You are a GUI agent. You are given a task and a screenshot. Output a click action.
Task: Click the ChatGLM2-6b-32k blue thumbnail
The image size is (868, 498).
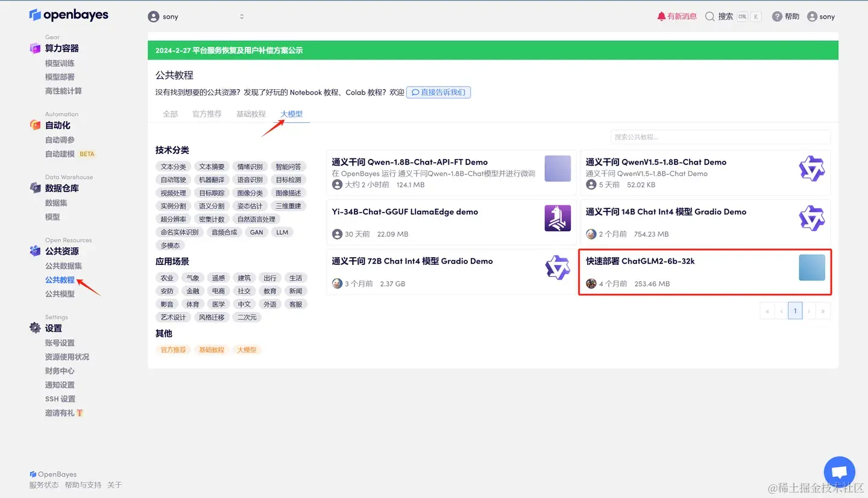pos(811,268)
